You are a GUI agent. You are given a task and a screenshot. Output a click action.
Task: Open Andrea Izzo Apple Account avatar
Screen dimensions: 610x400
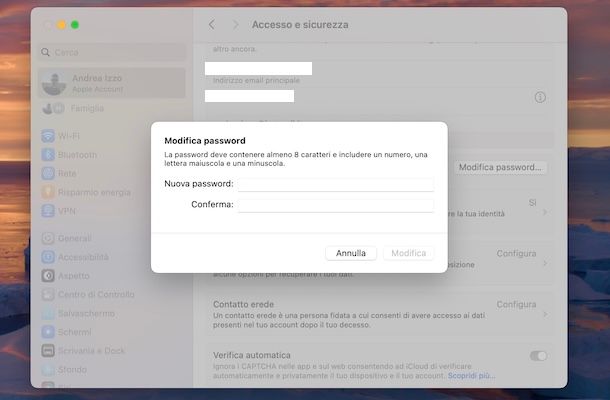point(54,83)
